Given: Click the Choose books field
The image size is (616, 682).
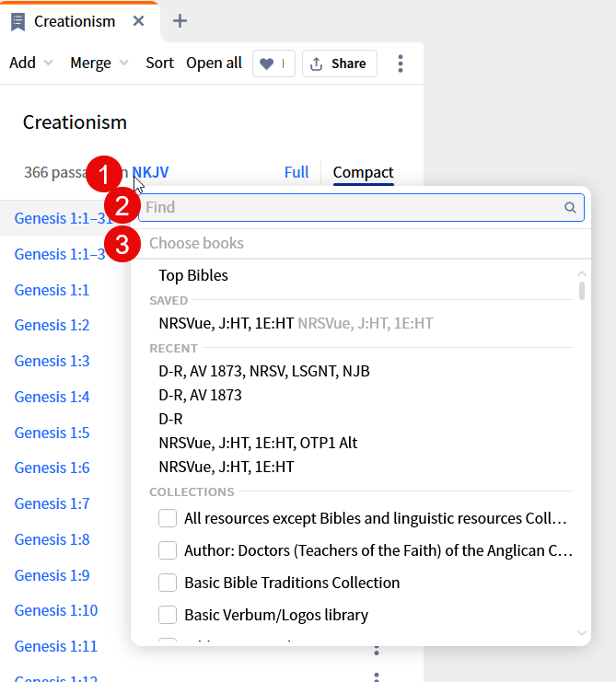Looking at the screenshot, I should click(x=361, y=243).
